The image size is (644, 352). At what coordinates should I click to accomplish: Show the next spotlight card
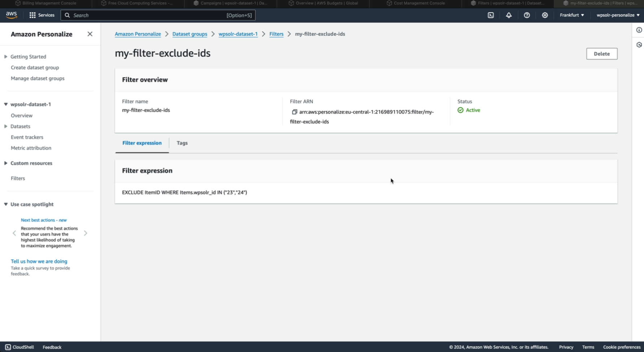pyautogui.click(x=86, y=233)
